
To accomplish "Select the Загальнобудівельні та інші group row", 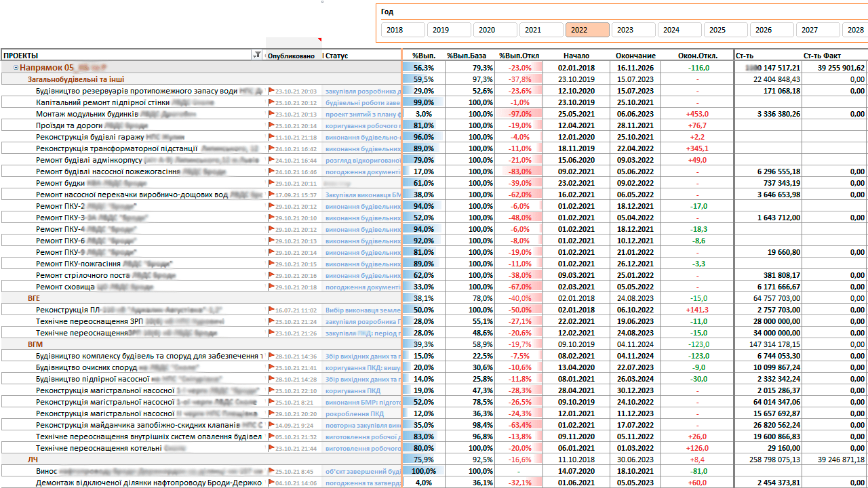I will 76,79.
